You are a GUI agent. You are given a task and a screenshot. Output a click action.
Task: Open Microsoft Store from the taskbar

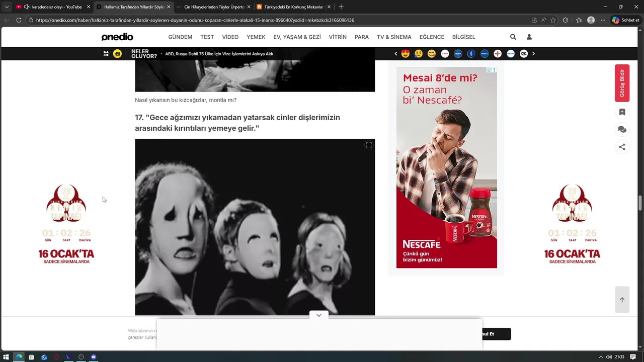coord(31,357)
